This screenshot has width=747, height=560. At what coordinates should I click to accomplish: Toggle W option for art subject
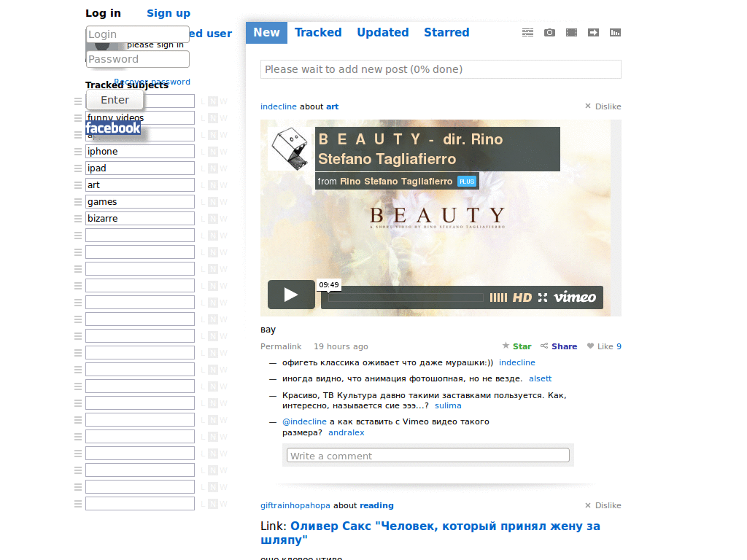tap(223, 184)
